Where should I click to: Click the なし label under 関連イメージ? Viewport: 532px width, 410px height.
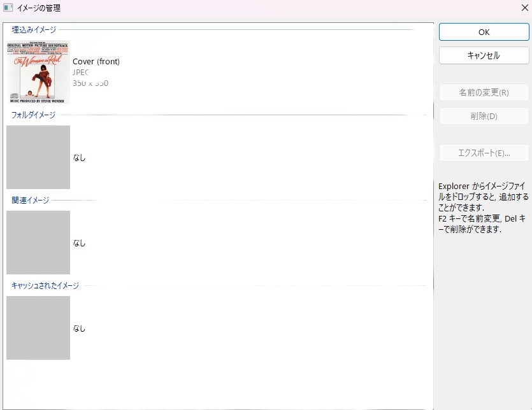click(x=79, y=243)
